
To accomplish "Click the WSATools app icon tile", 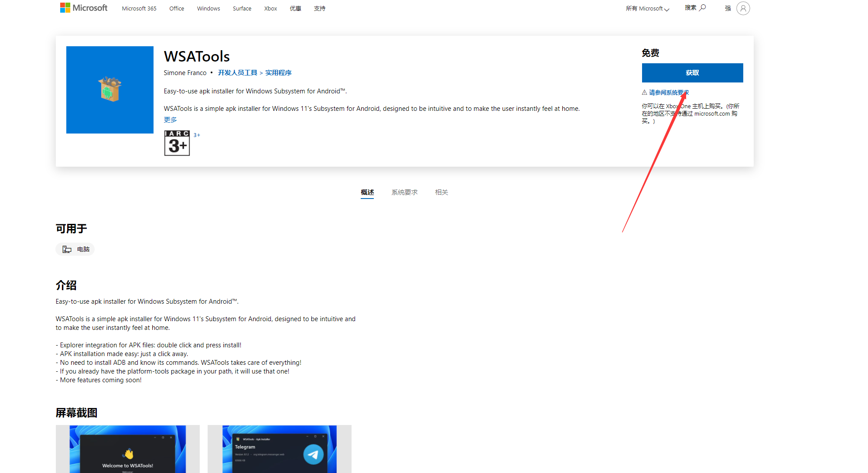I will pyautogui.click(x=110, y=90).
